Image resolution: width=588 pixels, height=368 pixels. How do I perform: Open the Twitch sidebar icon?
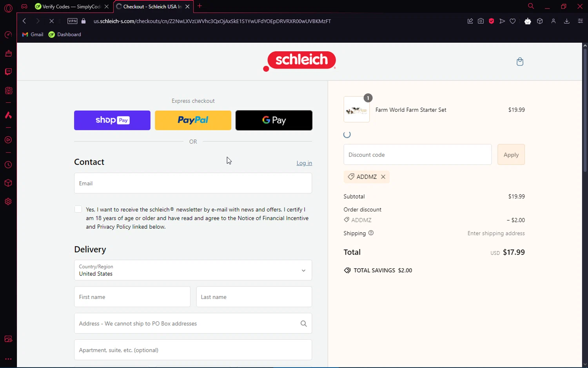(8, 72)
